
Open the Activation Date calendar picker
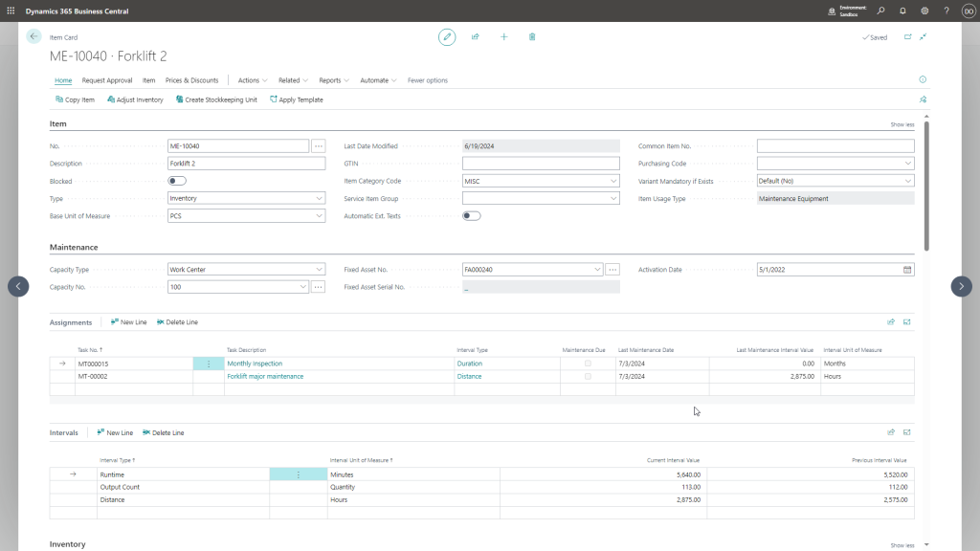coord(907,269)
